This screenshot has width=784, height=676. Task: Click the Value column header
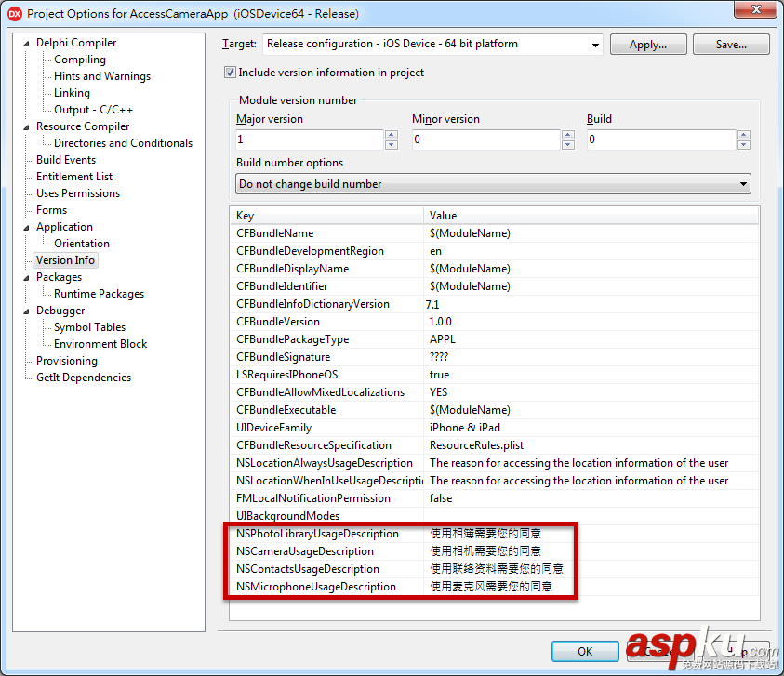[x=591, y=216]
